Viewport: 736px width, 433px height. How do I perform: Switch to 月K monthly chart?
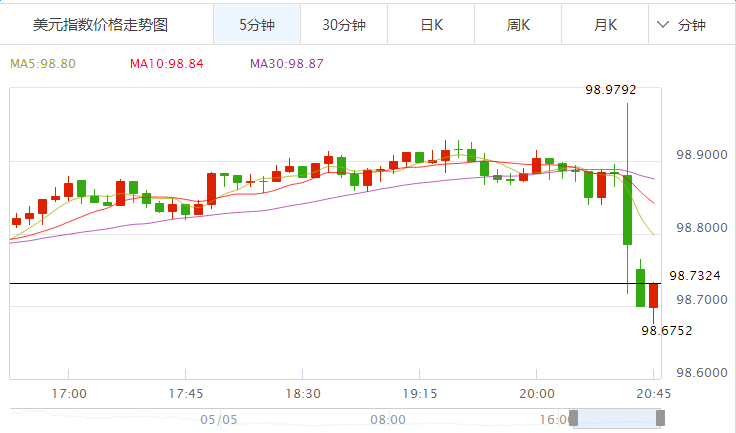(x=605, y=25)
